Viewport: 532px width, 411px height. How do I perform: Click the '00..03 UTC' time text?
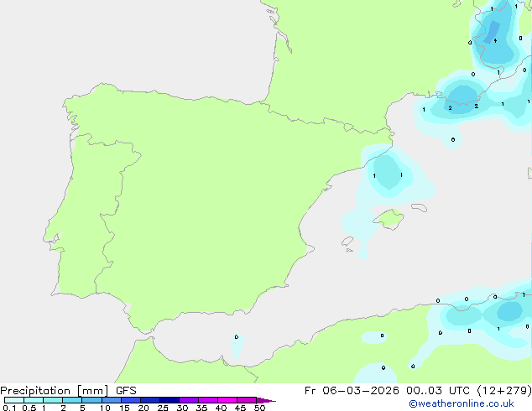coord(438,391)
